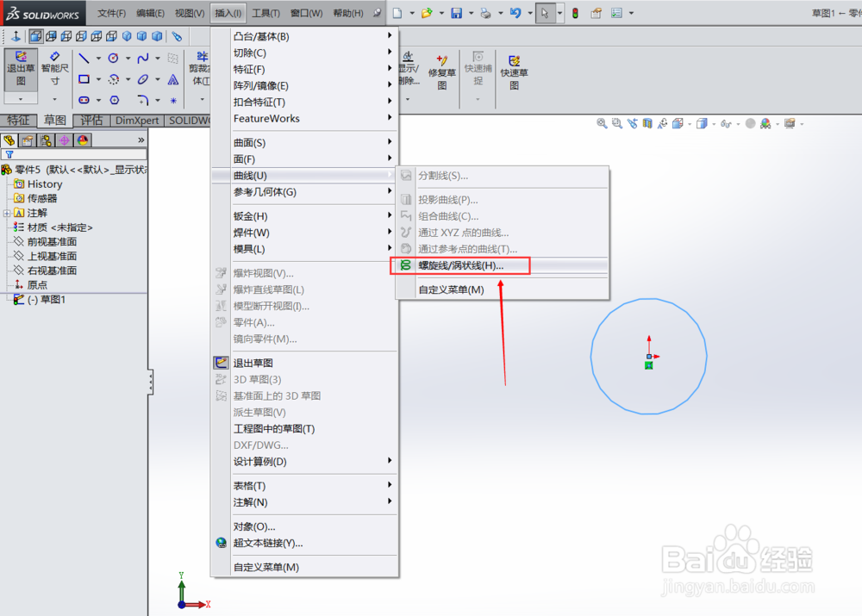Click the Repair Sketch tool
The width and height of the screenshot is (862, 616).
pos(442,72)
